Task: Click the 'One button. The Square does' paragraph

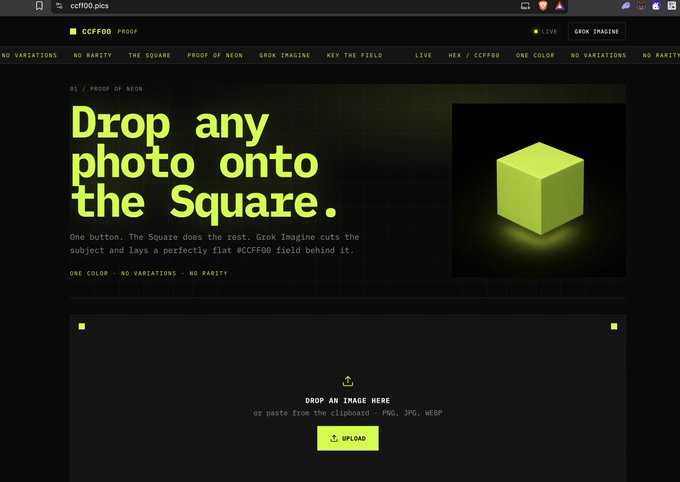Action: (215, 243)
